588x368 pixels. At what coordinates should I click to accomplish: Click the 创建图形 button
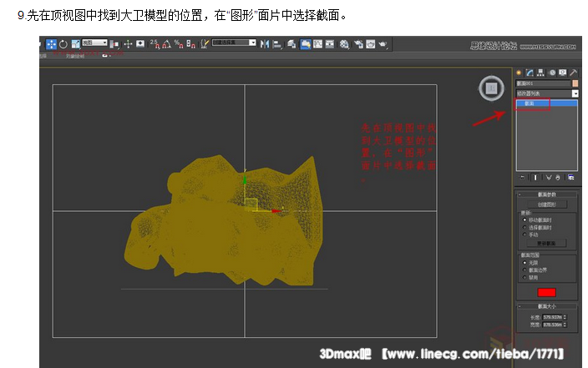tap(546, 204)
